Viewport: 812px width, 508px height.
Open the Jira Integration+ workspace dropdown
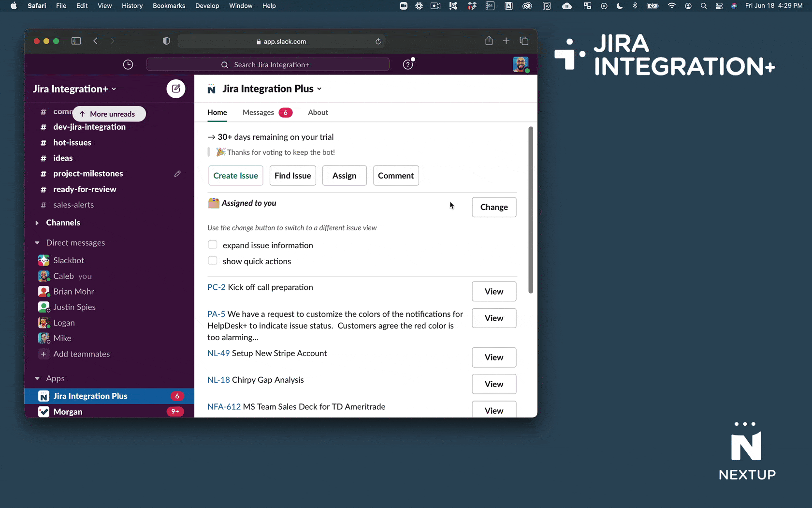[74, 89]
